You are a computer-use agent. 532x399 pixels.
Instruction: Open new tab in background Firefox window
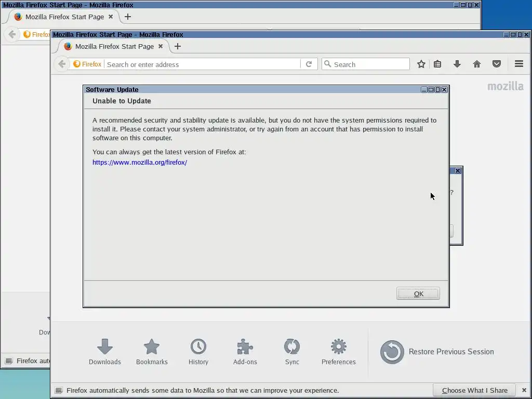[128, 17]
